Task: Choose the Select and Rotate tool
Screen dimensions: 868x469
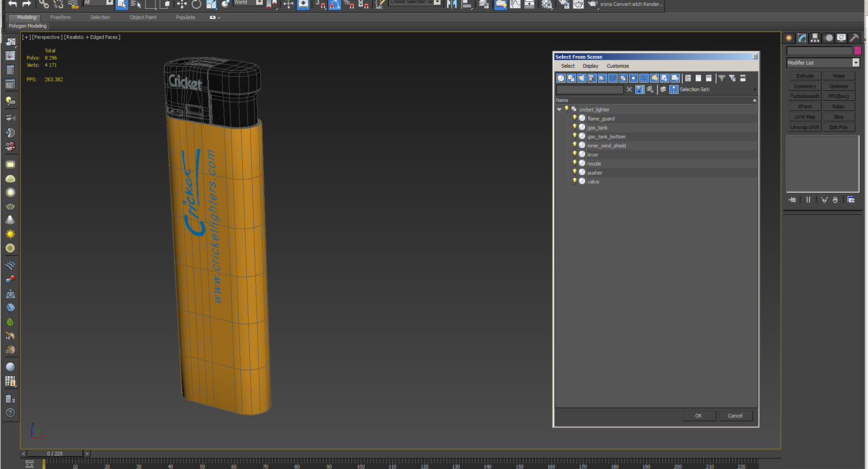Action: [196, 4]
